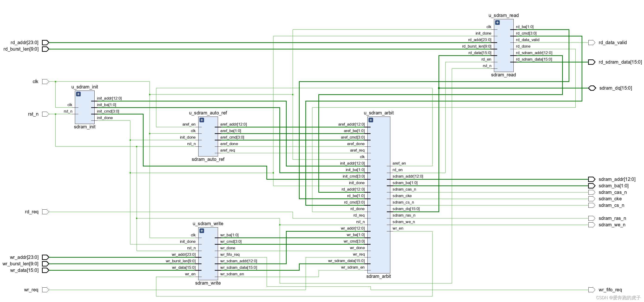
Task: Select the rd_burst_len[9:0] input port symbol
Action: pos(45,49)
